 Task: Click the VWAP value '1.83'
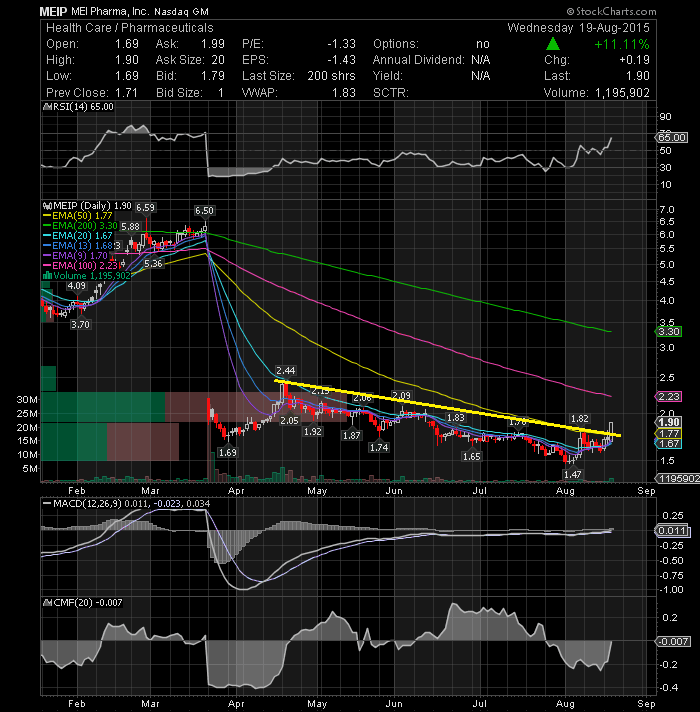(344, 93)
